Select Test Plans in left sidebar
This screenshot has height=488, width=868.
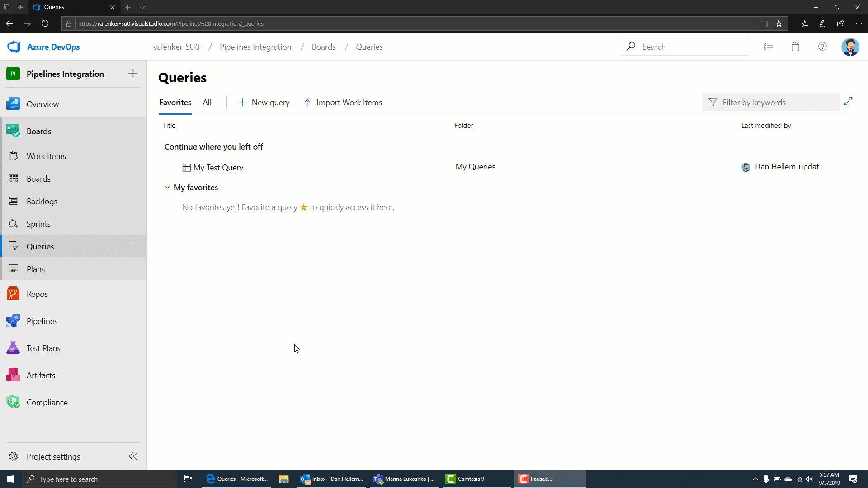coord(43,348)
